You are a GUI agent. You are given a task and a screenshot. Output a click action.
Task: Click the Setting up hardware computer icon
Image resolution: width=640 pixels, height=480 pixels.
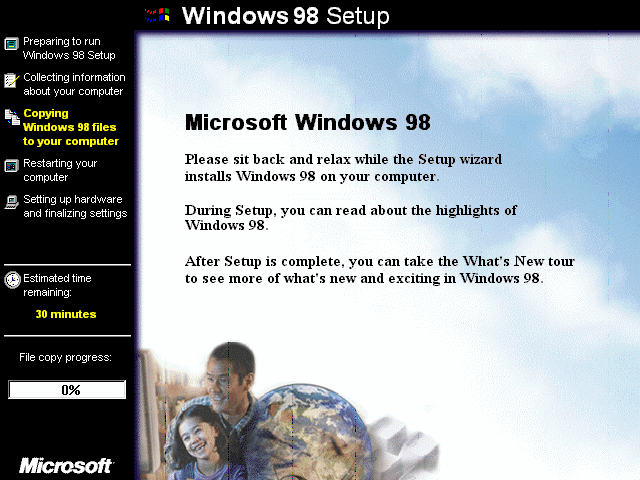(11, 202)
